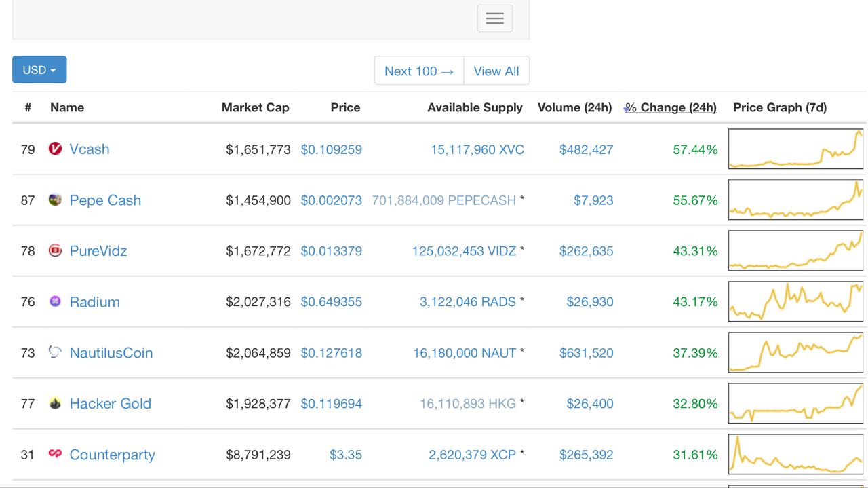Image resolution: width=868 pixels, height=488 pixels.
Task: Sort by % Change (24h) column header
Action: [x=671, y=107]
